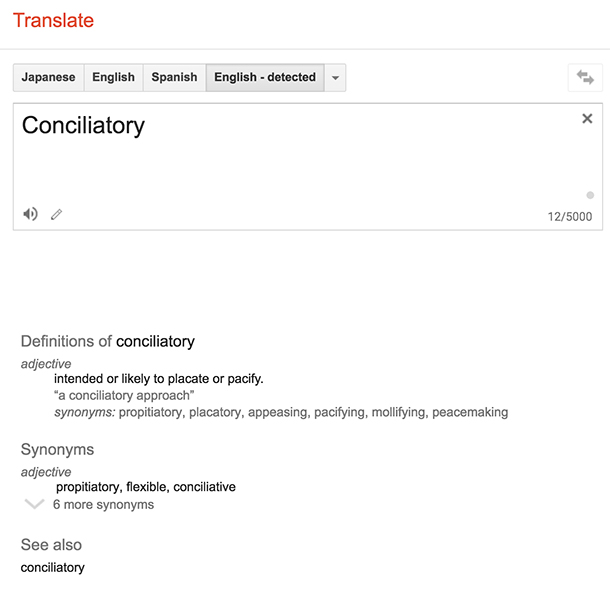610x589 pixels.
Task: Clear the source text with the X icon
Action: [587, 118]
